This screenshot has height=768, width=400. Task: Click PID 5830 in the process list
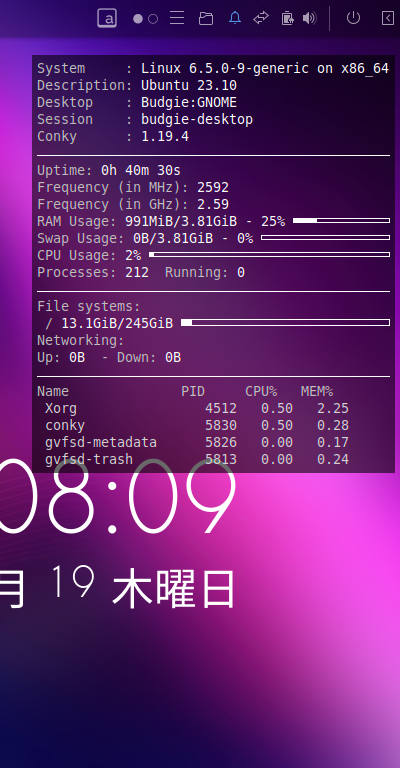pos(221,426)
